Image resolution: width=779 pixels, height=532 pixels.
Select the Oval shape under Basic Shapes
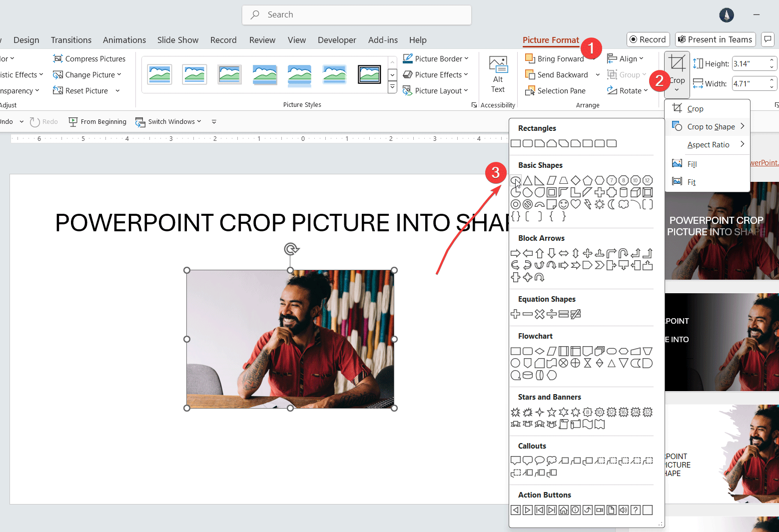[x=515, y=180]
